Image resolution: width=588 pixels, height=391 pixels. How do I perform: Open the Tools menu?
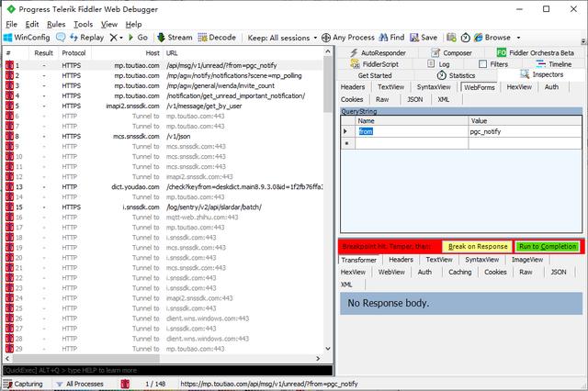[x=84, y=25]
